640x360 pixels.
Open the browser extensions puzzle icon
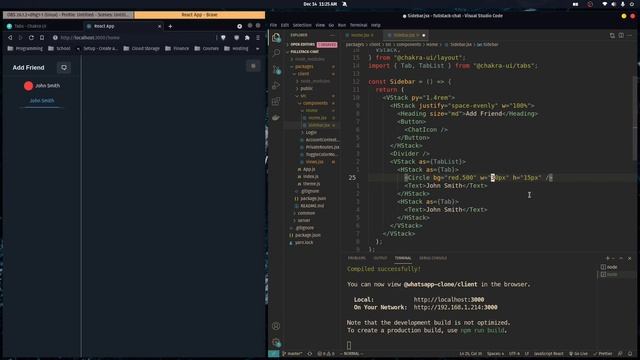pyautogui.click(x=247, y=38)
